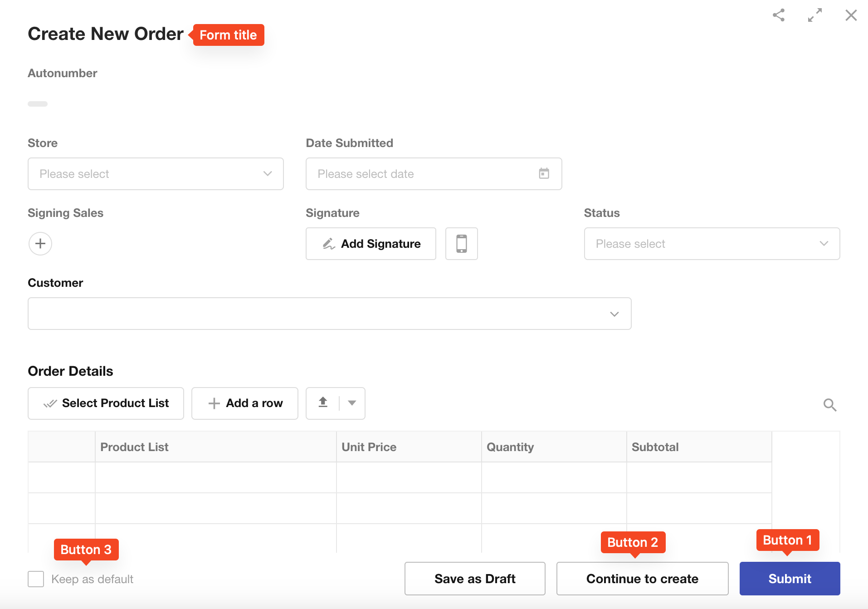Click the mobile phone signature icon
The image size is (868, 609).
point(461,244)
